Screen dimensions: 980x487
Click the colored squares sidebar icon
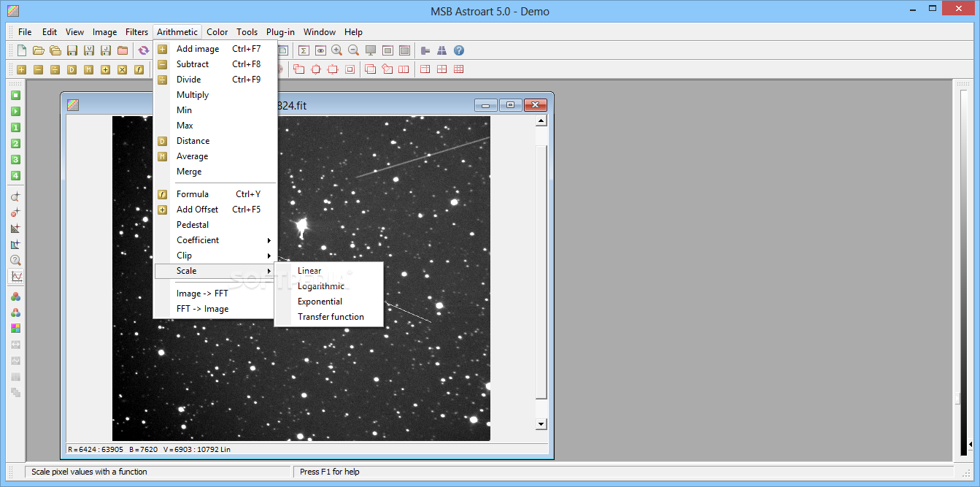point(15,329)
